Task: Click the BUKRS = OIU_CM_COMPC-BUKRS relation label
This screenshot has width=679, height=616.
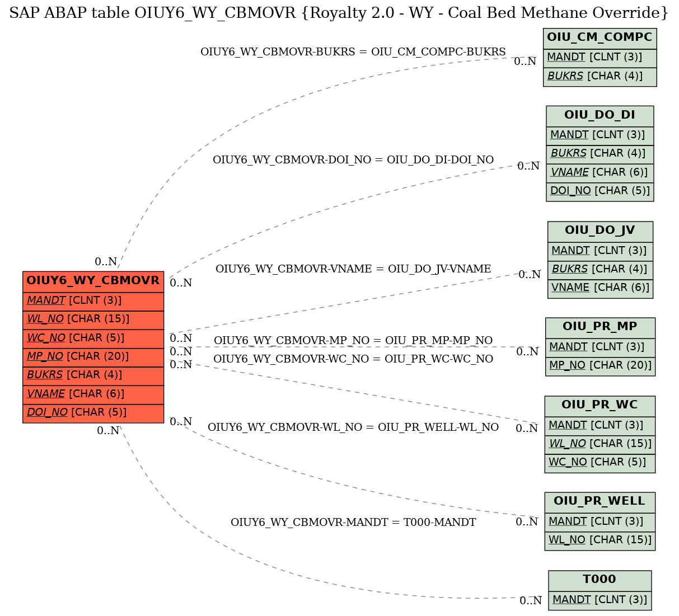Action: pos(353,52)
